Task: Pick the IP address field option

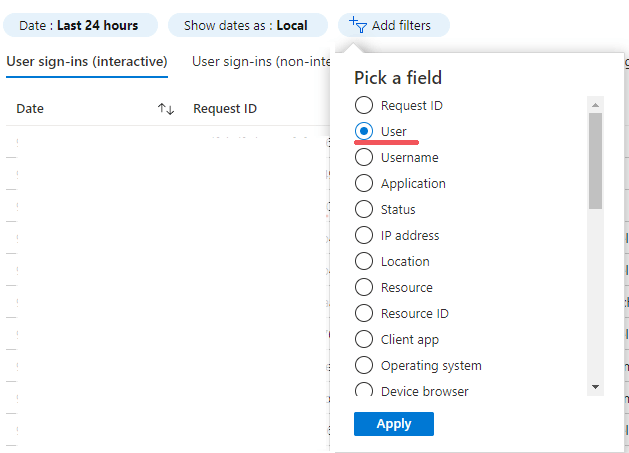Action: (364, 235)
